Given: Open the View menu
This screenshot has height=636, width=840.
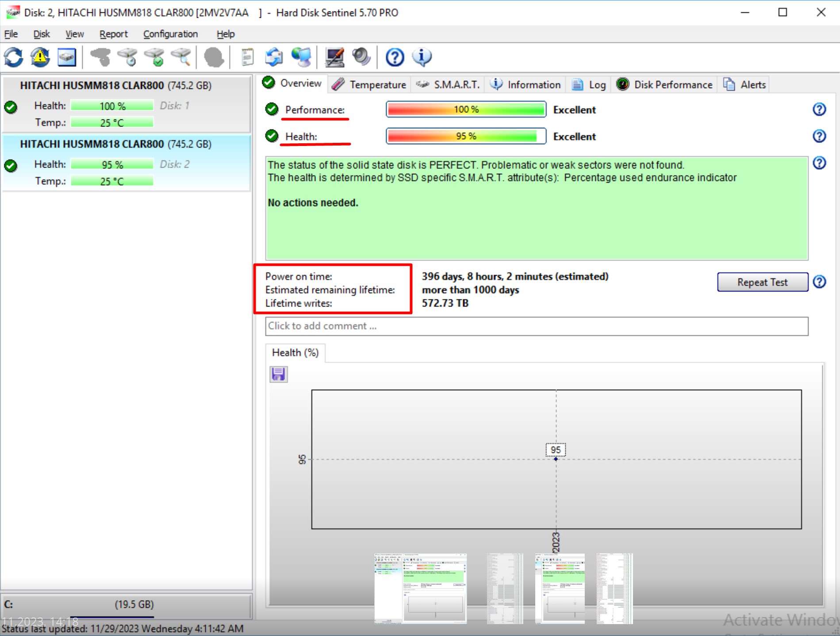Looking at the screenshot, I should click(x=74, y=34).
